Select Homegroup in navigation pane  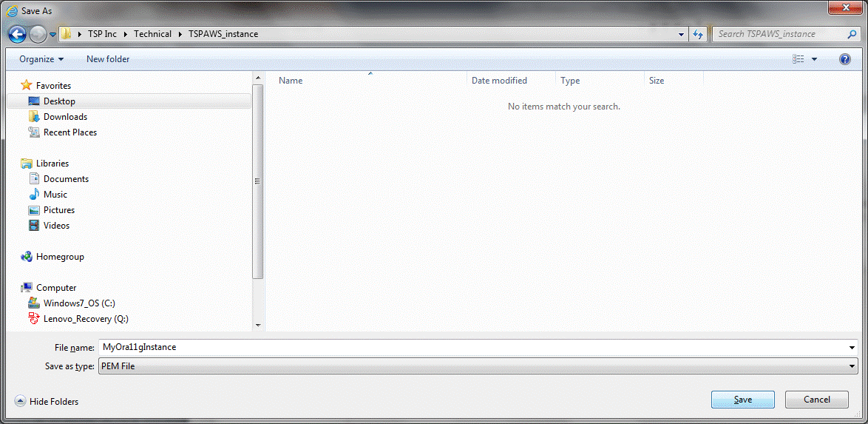pyautogui.click(x=60, y=257)
